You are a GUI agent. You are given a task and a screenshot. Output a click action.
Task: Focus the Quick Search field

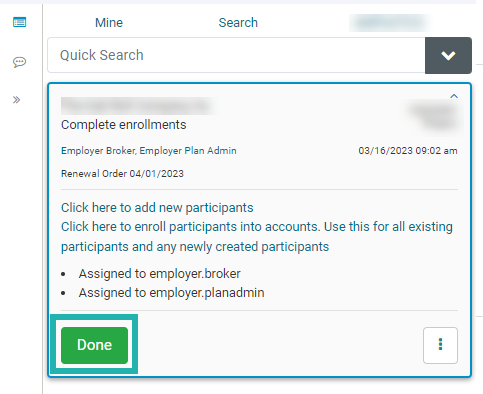236,55
